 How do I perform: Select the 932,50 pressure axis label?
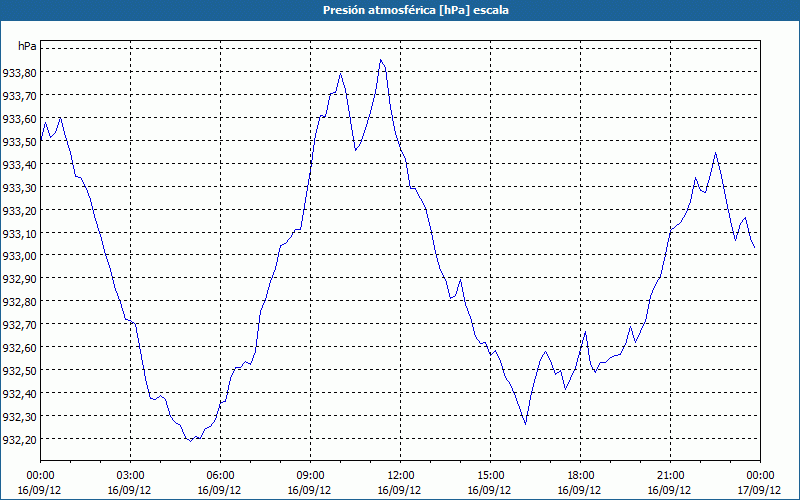(19, 370)
